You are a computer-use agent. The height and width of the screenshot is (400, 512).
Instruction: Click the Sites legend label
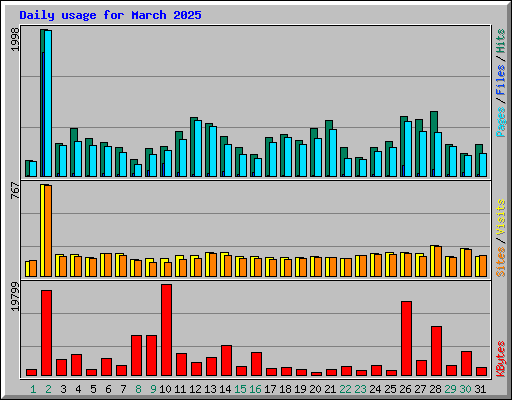pos(501,262)
